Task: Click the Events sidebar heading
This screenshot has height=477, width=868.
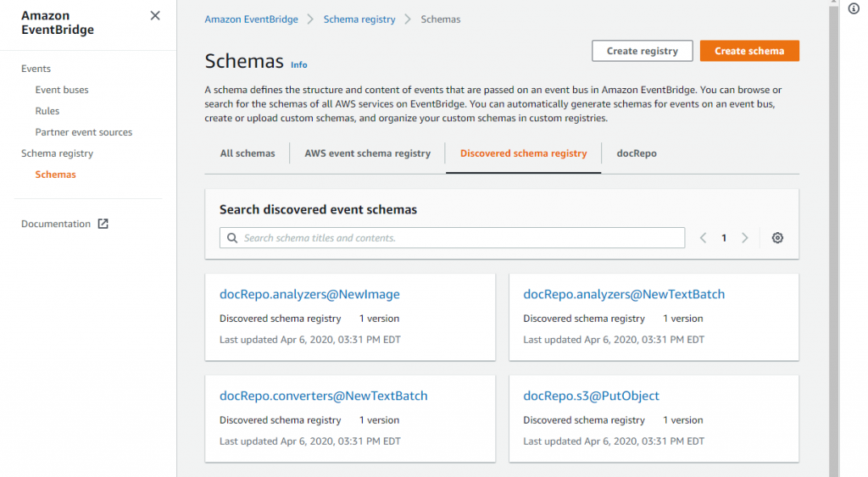Action: (36, 69)
